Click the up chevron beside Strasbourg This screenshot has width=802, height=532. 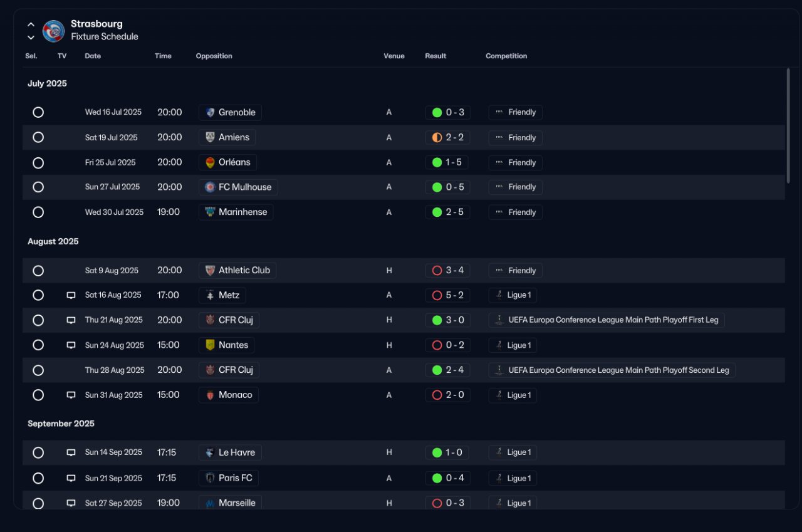(x=31, y=24)
